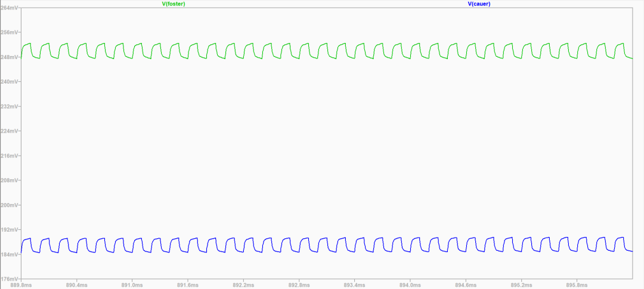Image resolution: width=644 pixels, height=289 pixels.
Task: Click the 176mV axis label
Action: (x=8, y=279)
